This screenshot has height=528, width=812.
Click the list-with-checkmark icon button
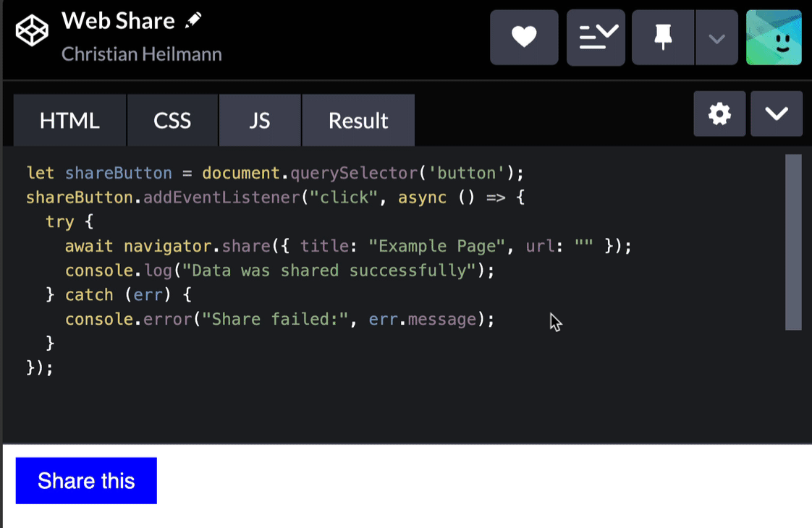click(596, 38)
